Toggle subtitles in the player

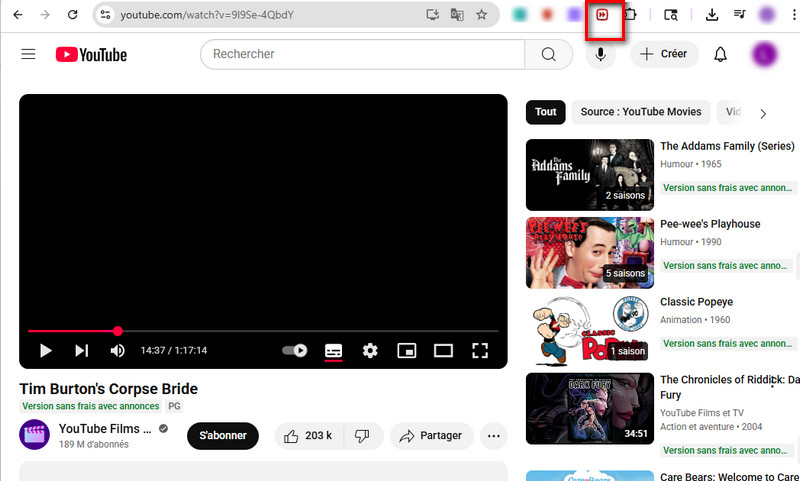click(x=334, y=351)
